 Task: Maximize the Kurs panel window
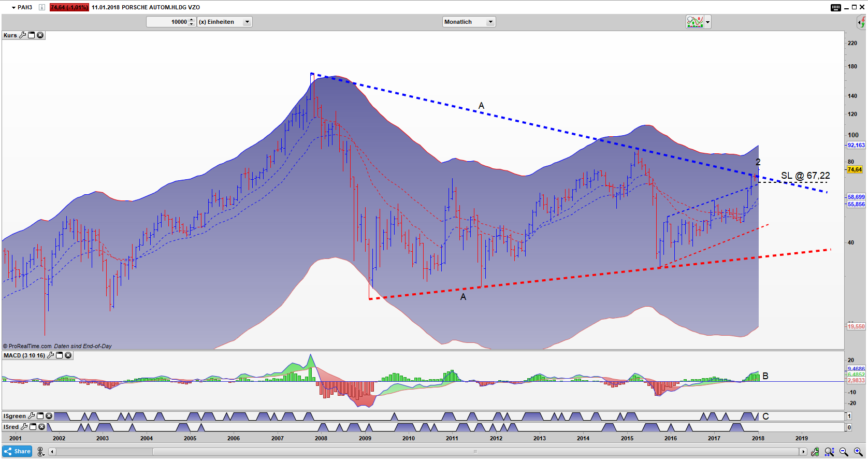[x=32, y=35]
